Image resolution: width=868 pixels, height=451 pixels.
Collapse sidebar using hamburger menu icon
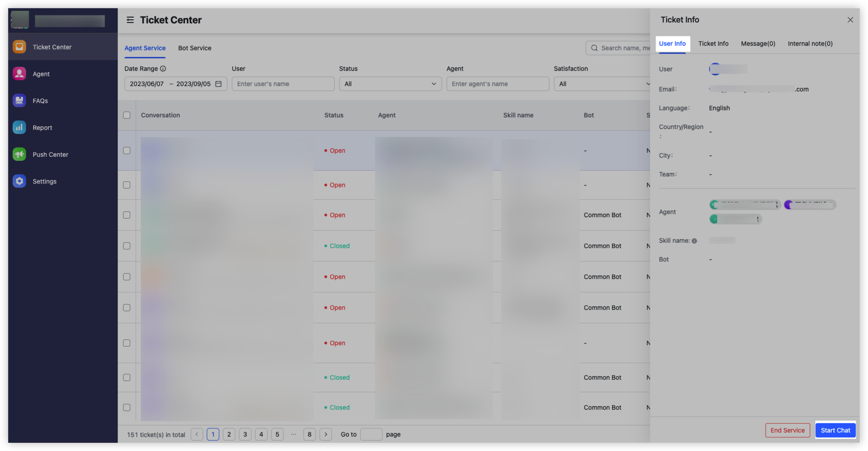coord(130,20)
